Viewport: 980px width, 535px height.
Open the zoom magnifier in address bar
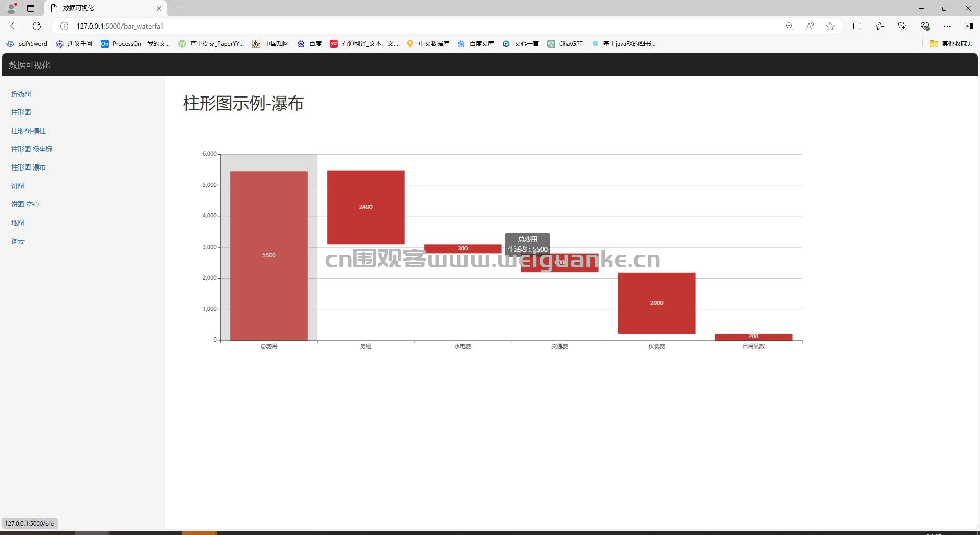point(789,26)
